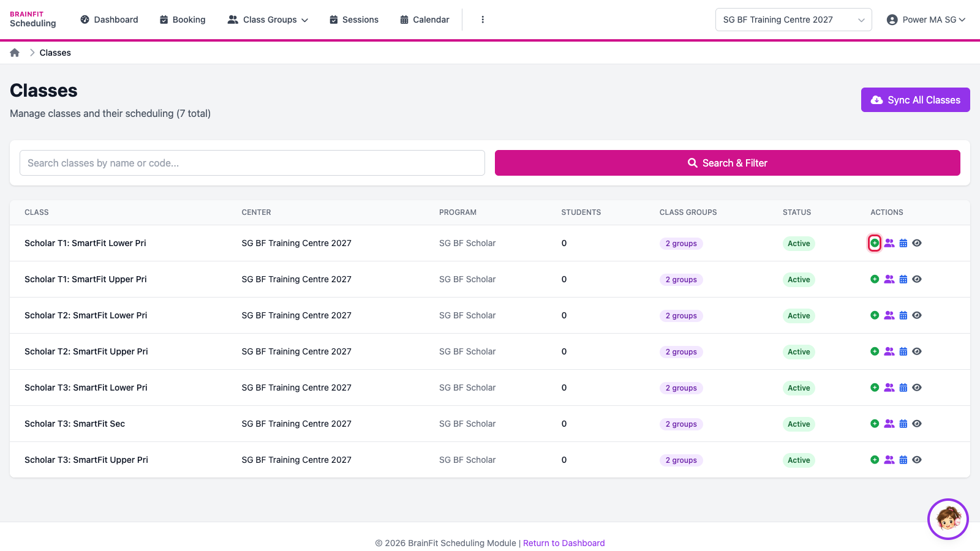
Task: Open the Calendar nav item
Action: [424, 20]
